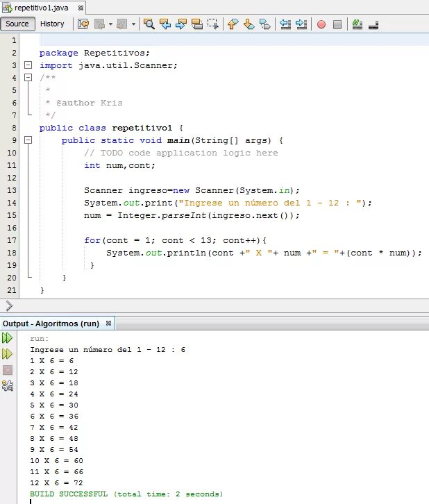429x504 pixels.
Task: Click the greyed Back navigation icon
Action: [99, 24]
